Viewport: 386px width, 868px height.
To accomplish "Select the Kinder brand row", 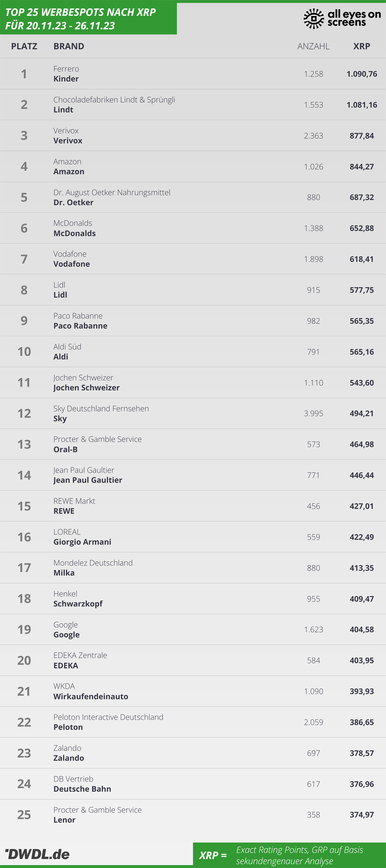I will coord(193,74).
